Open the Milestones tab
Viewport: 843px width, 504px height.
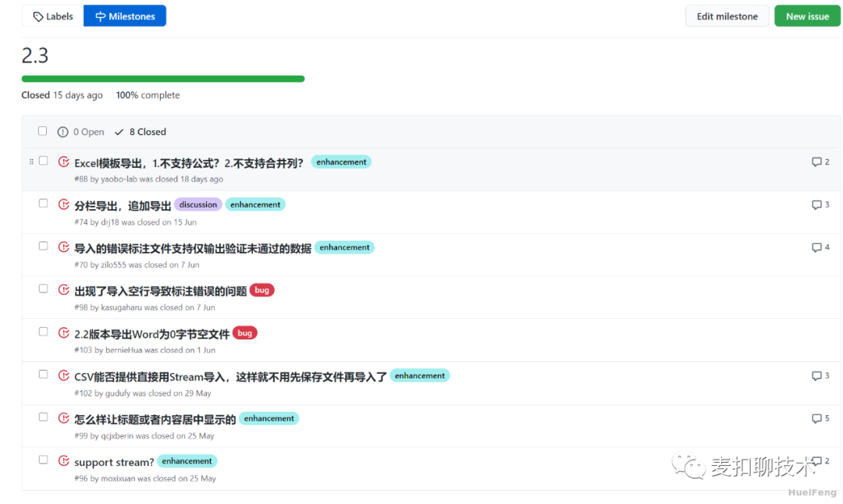[125, 16]
